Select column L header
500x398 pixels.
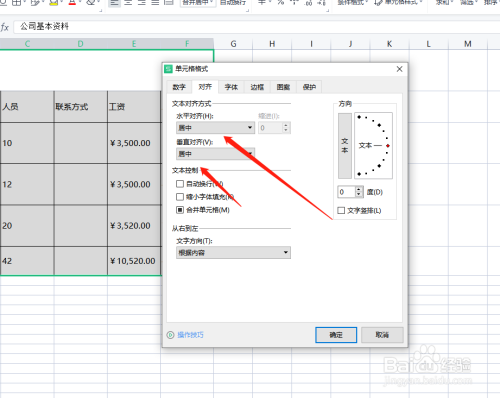pos(429,44)
